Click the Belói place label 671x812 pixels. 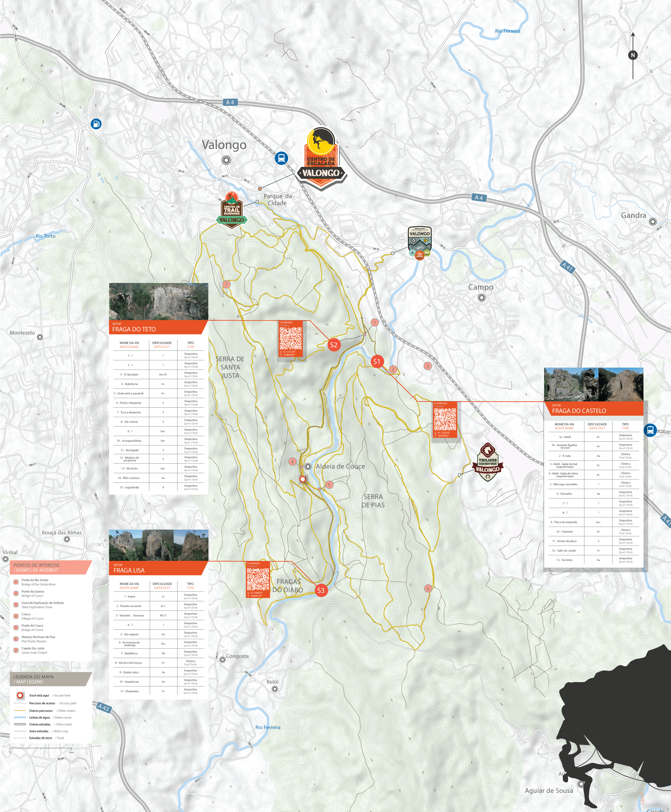click(273, 682)
